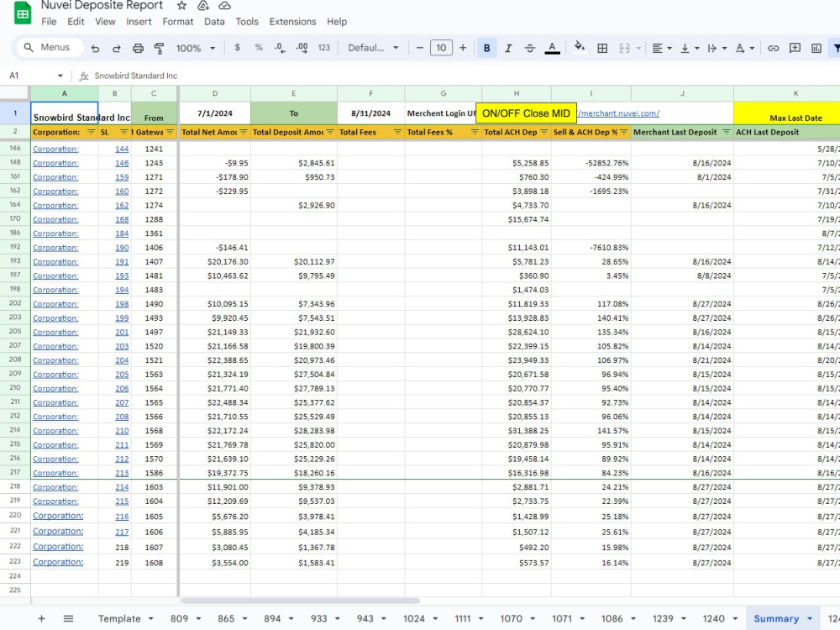Open the Corporation: link in row 223

58,562
